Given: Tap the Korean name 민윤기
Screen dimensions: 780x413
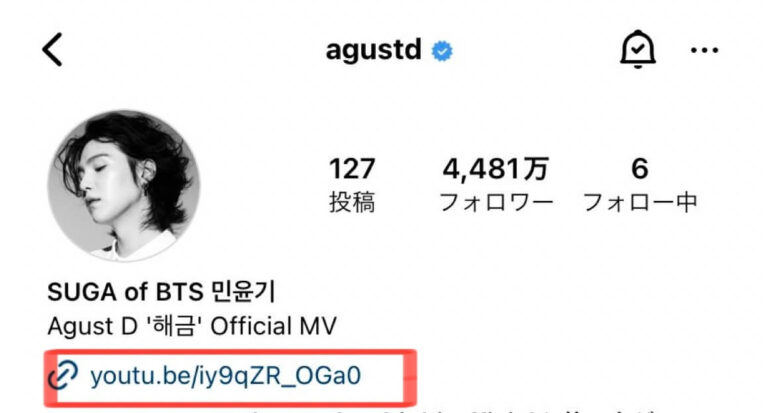Looking at the screenshot, I should tap(243, 292).
